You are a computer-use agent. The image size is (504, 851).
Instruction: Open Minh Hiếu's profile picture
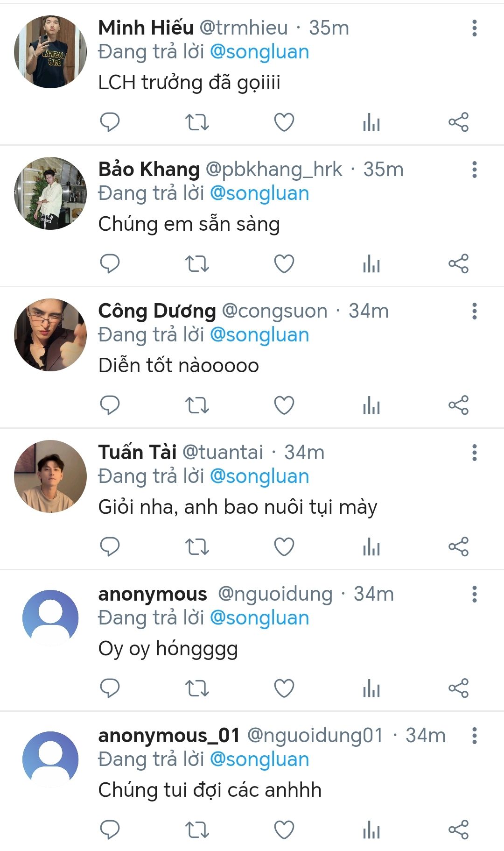coord(50,52)
